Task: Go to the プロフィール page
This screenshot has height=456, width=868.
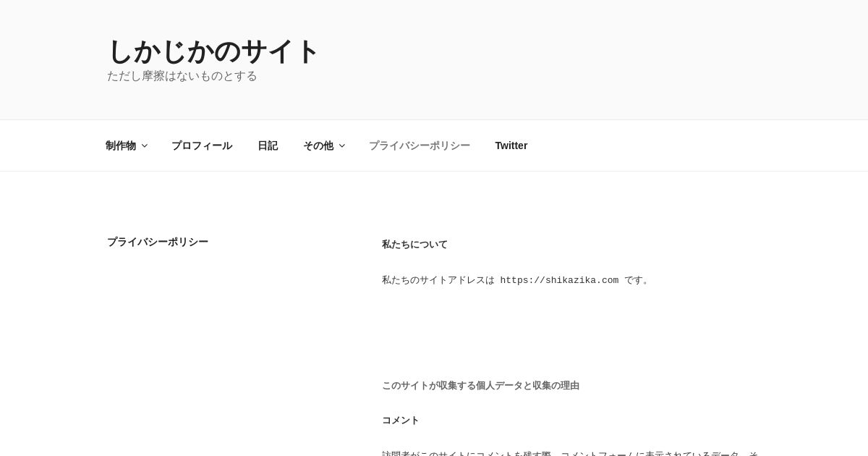Action: coord(202,145)
